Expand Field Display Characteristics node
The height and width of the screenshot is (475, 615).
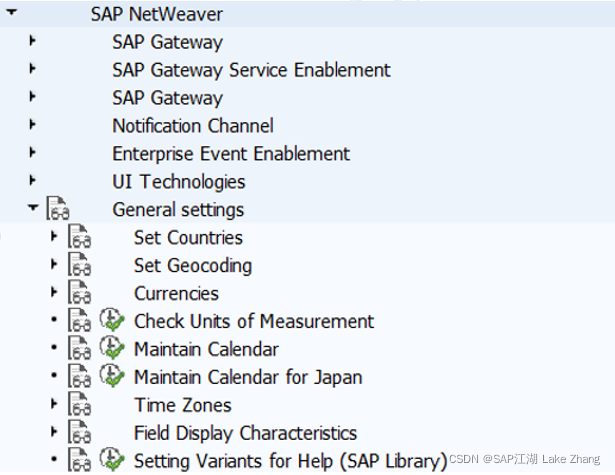click(54, 431)
